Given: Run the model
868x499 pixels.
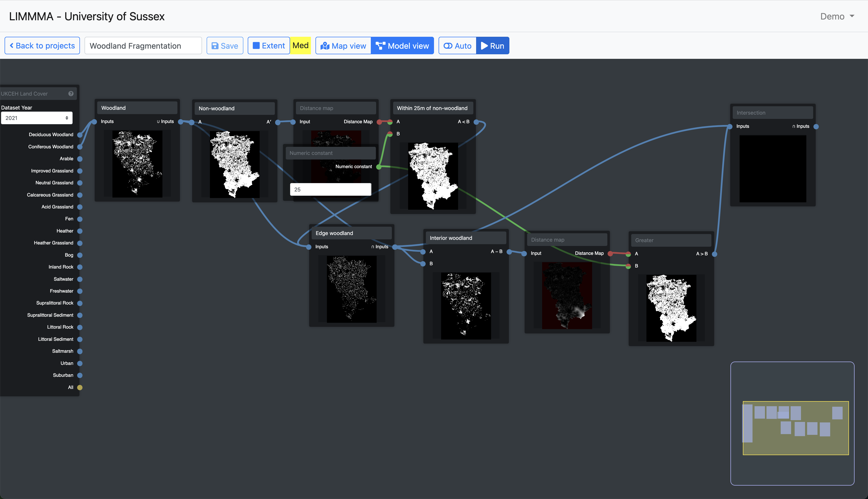Looking at the screenshot, I should coord(492,46).
